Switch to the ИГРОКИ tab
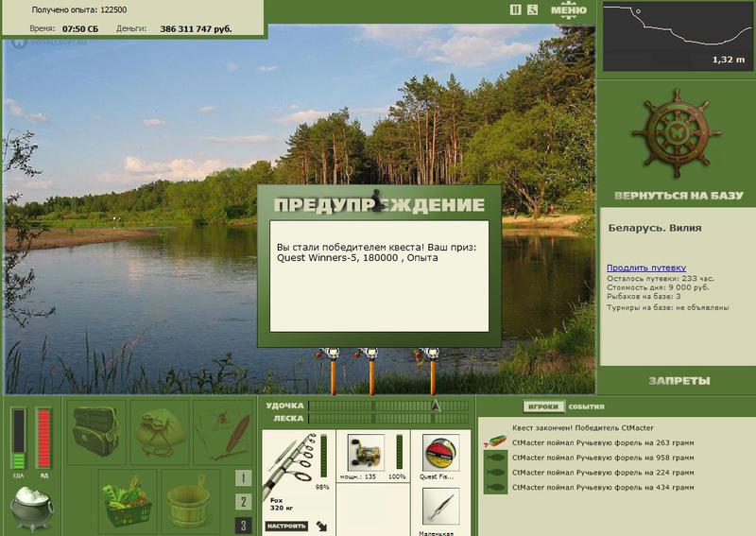Image resolution: width=756 pixels, height=536 pixels. [x=542, y=406]
